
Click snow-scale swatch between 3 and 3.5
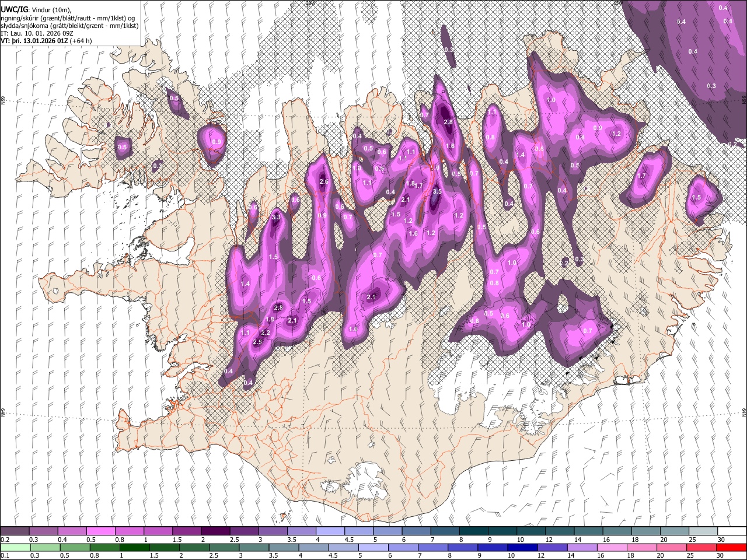[x=273, y=531]
